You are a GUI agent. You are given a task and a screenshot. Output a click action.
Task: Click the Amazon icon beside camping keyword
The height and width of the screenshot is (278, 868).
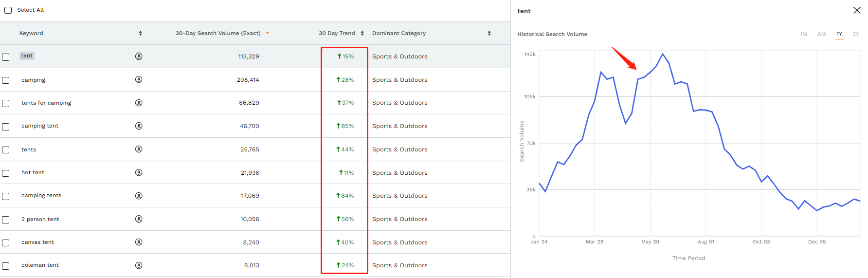(139, 79)
